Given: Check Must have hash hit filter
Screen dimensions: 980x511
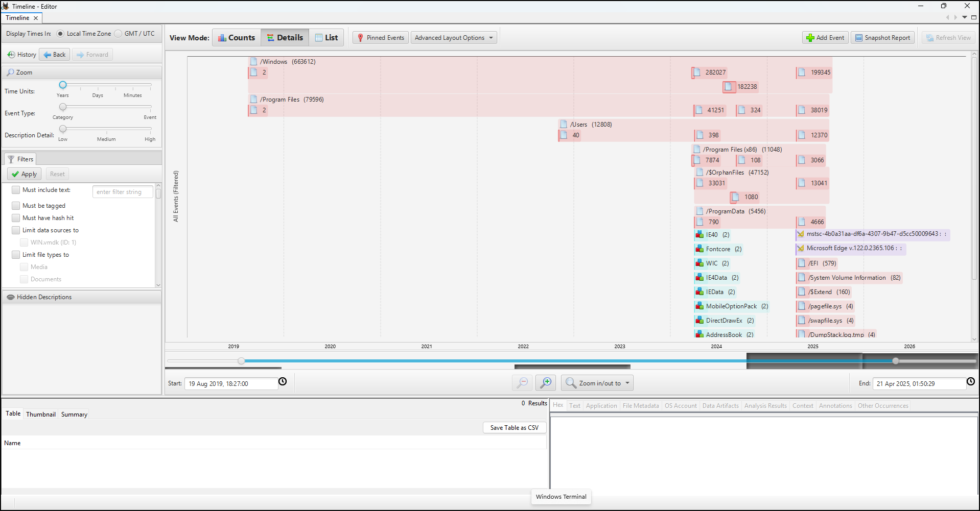Looking at the screenshot, I should (x=16, y=218).
